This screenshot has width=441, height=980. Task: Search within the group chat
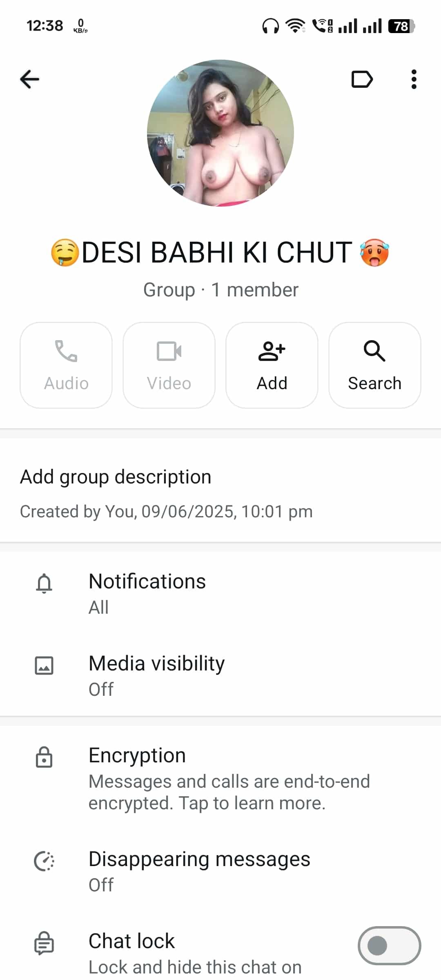(375, 365)
